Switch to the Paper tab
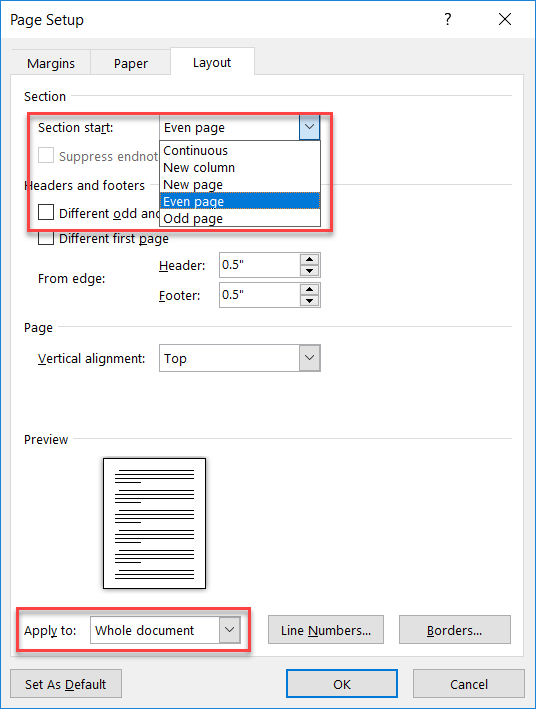 130,63
